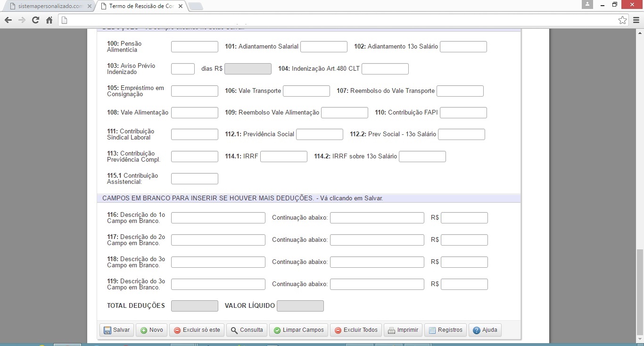Click the Novo green plus icon
644x346 pixels.
tap(144, 330)
